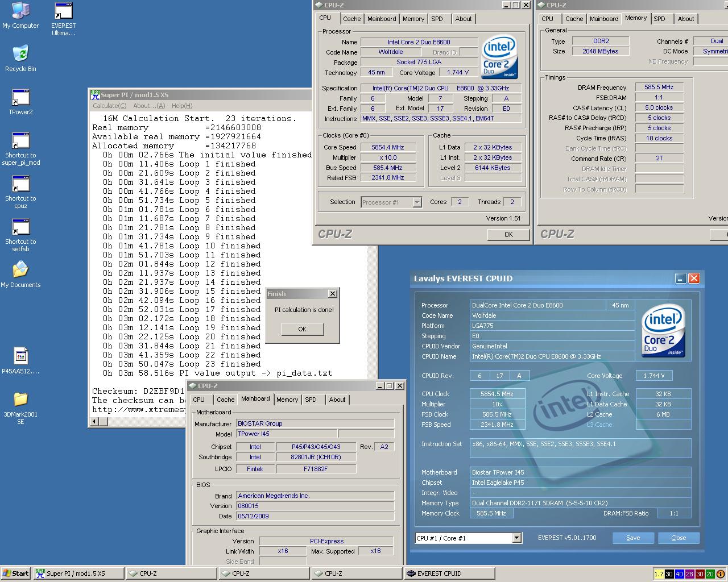Open My Computer desktop icon
This screenshot has width=728, height=582.
[x=20, y=16]
